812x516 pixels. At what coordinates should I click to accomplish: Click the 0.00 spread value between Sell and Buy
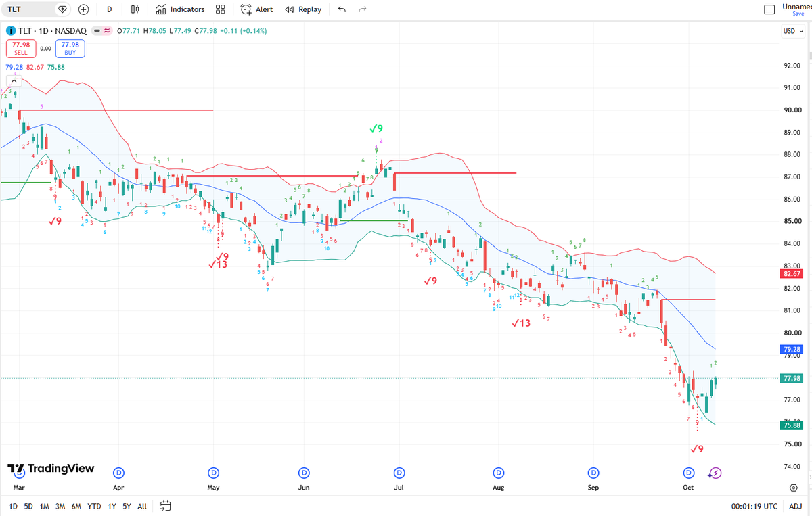[45, 49]
